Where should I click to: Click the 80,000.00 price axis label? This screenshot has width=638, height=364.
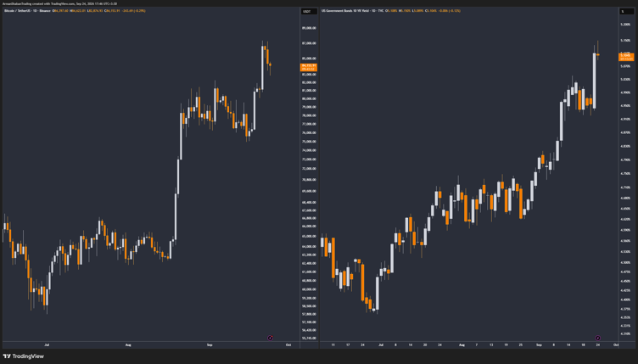309,98
